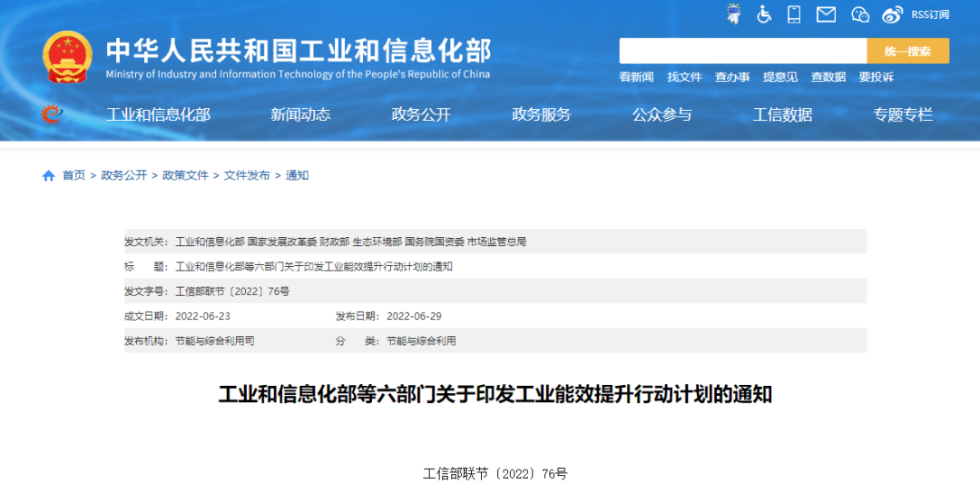Image resolution: width=980 pixels, height=504 pixels.
Task: Go to 文件发布 in breadcrumb
Action: pos(247,175)
